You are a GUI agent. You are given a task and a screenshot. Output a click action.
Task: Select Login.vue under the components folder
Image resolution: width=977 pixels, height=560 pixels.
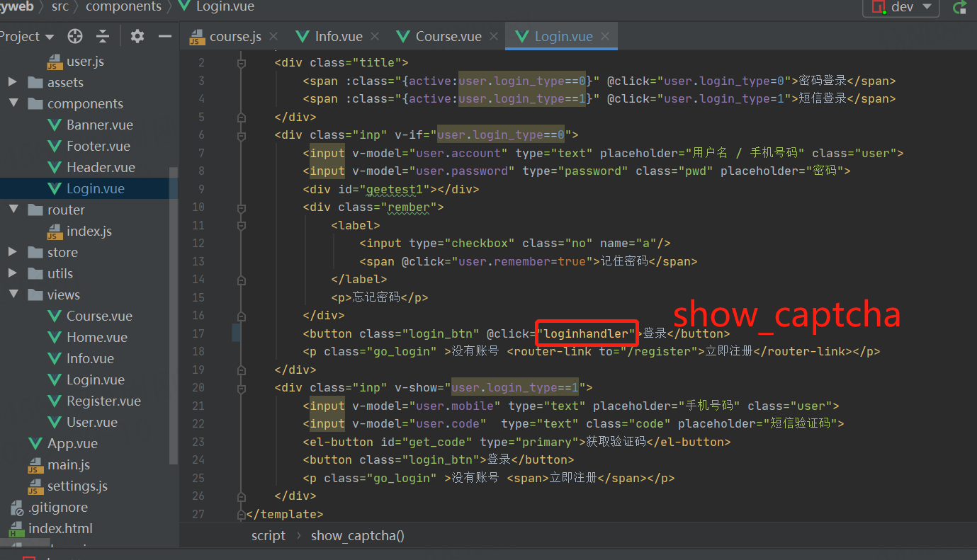96,189
